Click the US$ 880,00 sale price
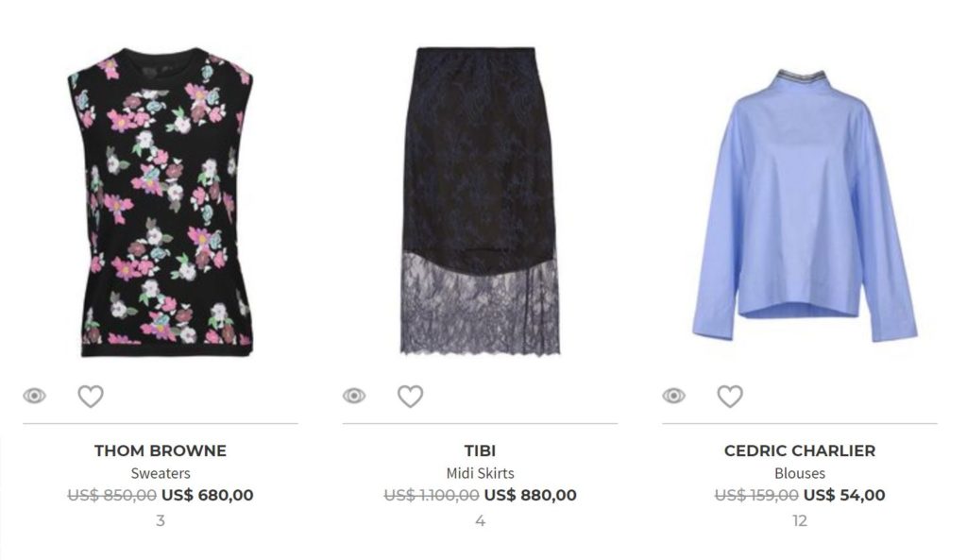Viewport: 967px width, 560px height. [x=531, y=495]
